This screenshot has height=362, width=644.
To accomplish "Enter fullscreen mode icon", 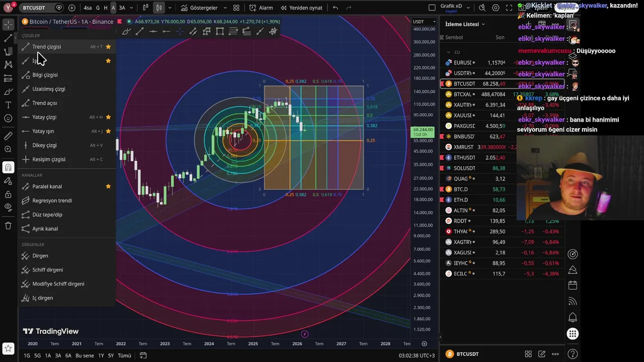I will 509,8.
